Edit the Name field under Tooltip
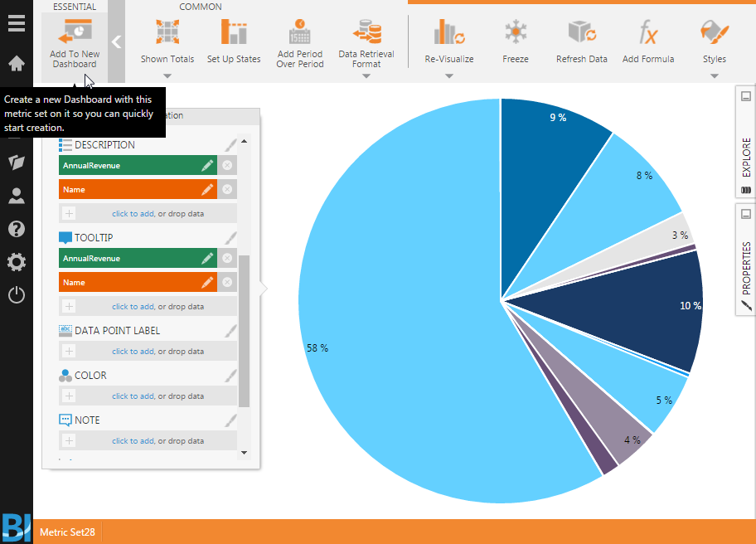 207,283
